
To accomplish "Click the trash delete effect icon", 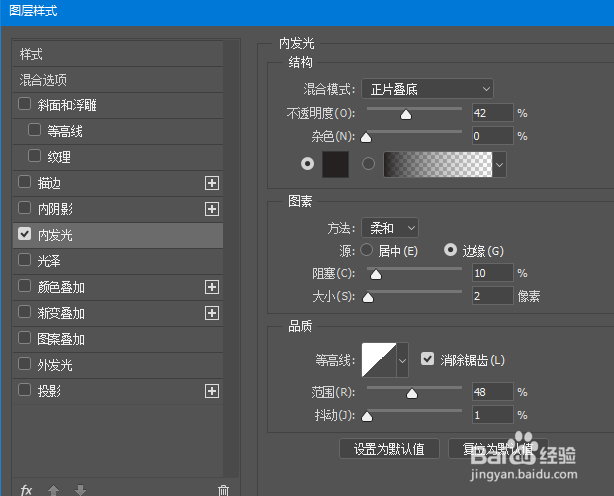I will pos(223,490).
